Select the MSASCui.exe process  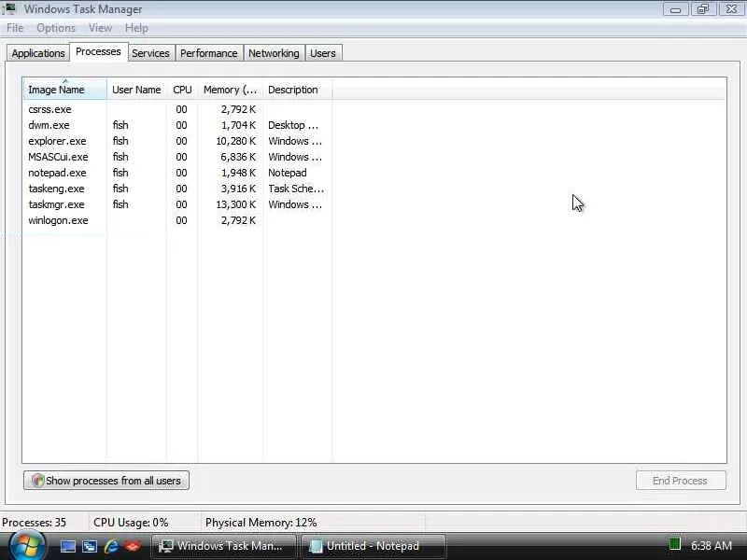click(177, 157)
